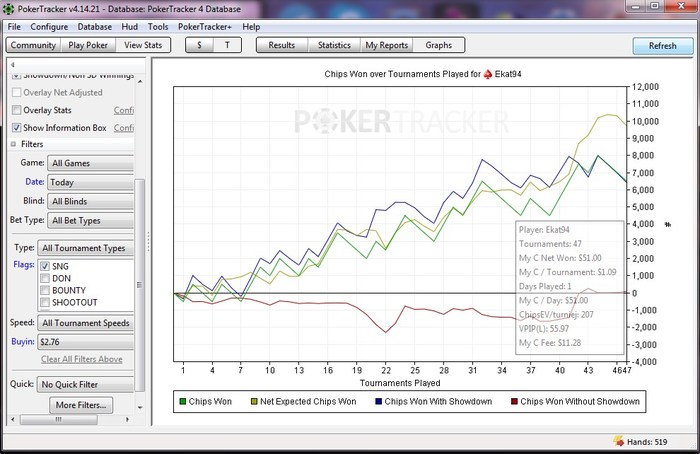Click the spade icon next to Ekat94
The height and width of the screenshot is (454, 700).
pos(488,74)
